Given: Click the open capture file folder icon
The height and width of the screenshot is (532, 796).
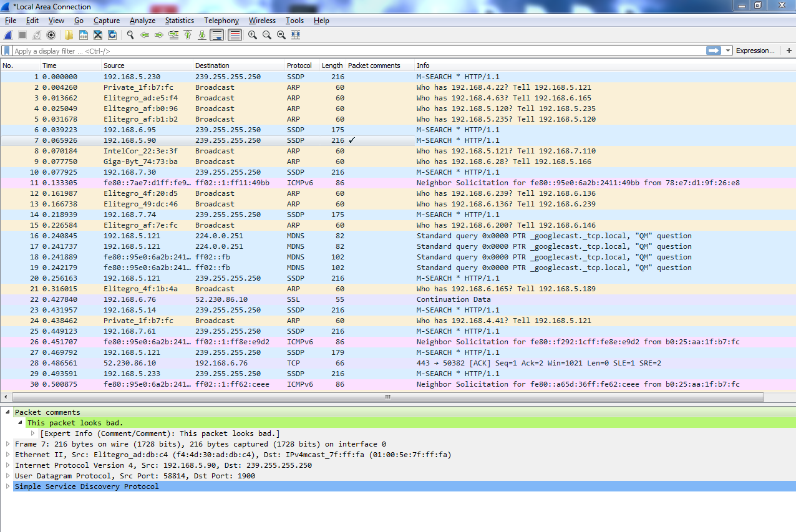Looking at the screenshot, I should [69, 35].
